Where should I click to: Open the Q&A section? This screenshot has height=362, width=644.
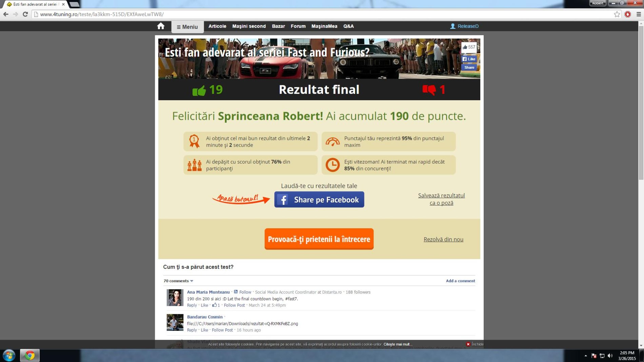pos(348,26)
